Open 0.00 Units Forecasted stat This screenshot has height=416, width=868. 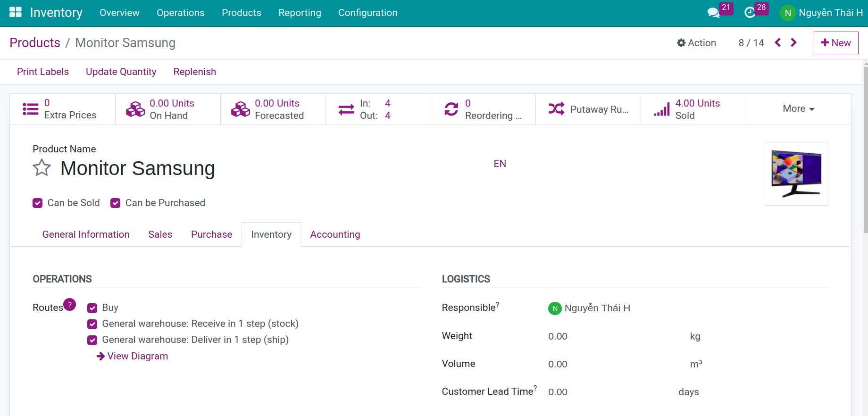[273, 109]
